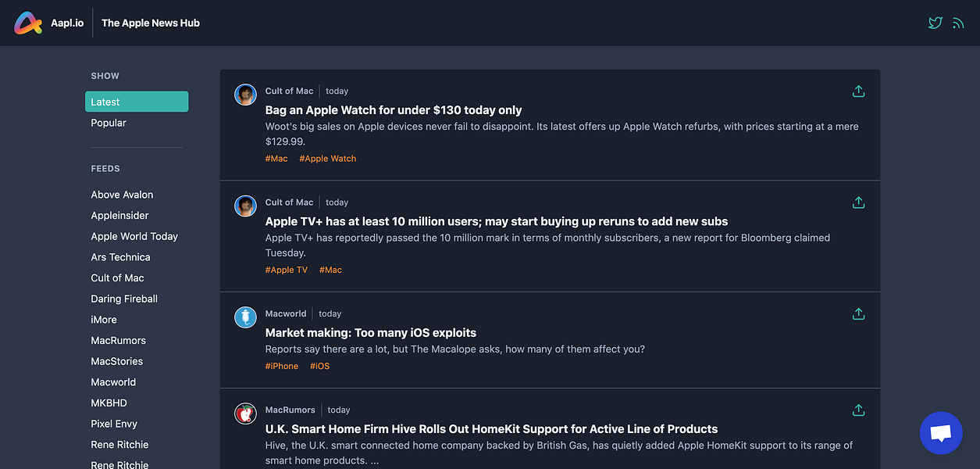This screenshot has height=469, width=980.
Task: Click Cult of Mac source on Apple TV+ story
Action: click(289, 202)
